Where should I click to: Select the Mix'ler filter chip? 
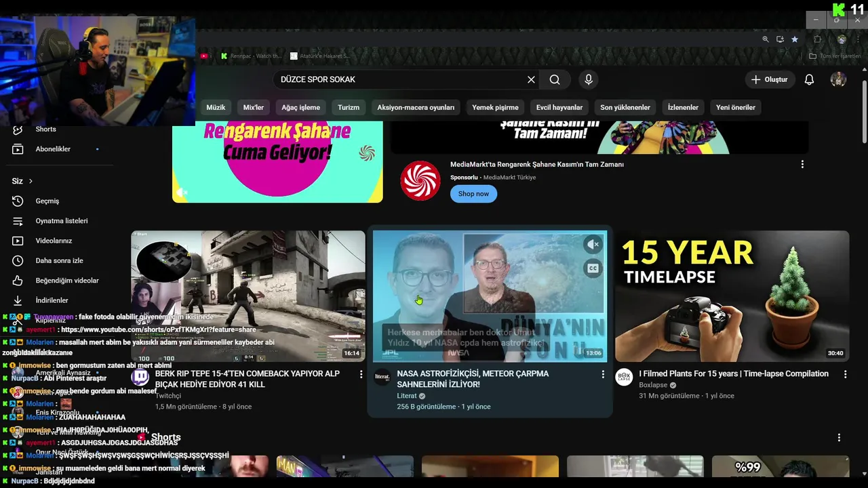[x=254, y=107]
